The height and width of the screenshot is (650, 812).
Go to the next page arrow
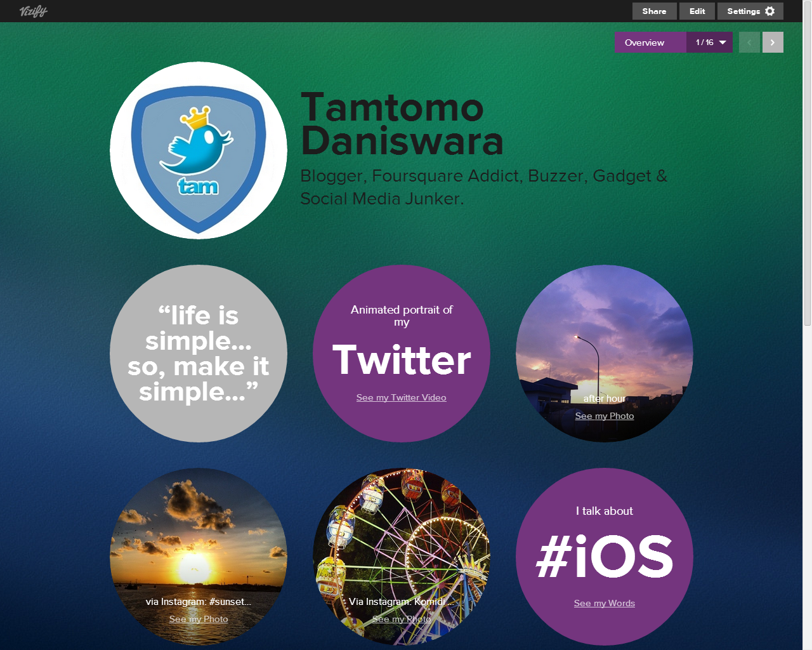773,43
